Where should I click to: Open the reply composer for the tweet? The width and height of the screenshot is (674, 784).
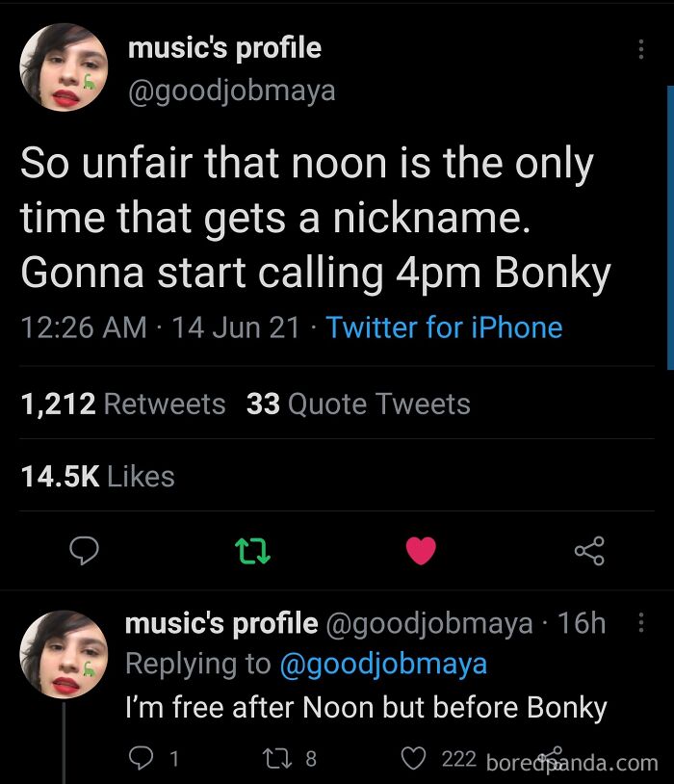[x=86, y=549]
